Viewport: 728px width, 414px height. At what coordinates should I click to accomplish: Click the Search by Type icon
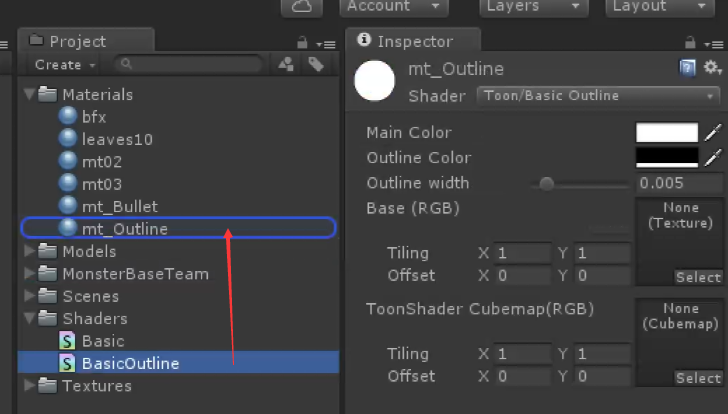pos(286,65)
